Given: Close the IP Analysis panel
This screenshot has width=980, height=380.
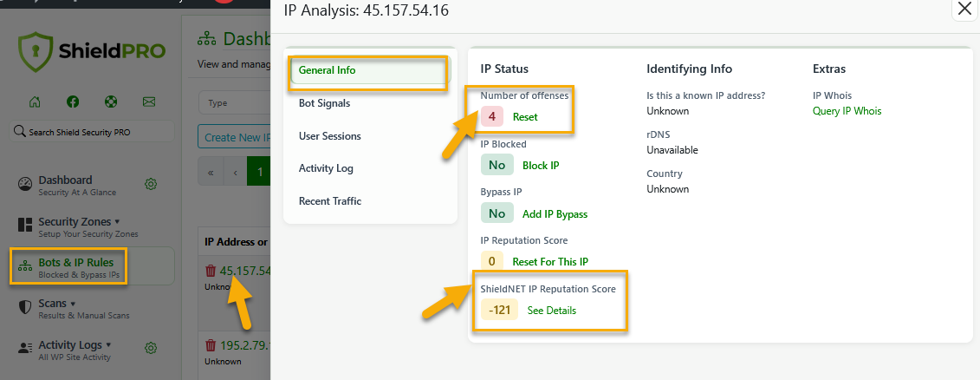Looking at the screenshot, I should [x=964, y=10].
